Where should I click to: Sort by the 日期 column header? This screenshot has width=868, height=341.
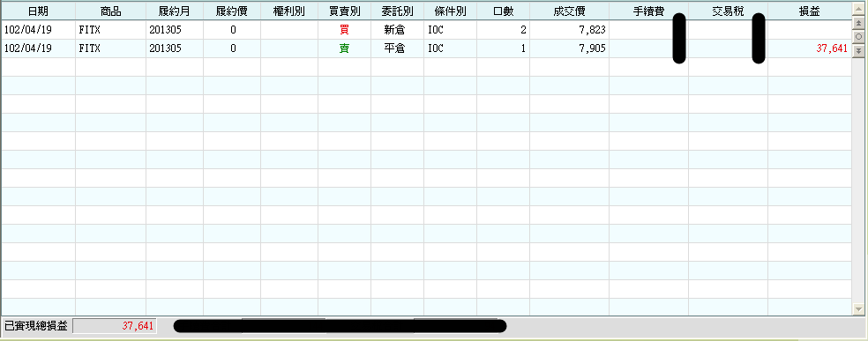pos(38,11)
